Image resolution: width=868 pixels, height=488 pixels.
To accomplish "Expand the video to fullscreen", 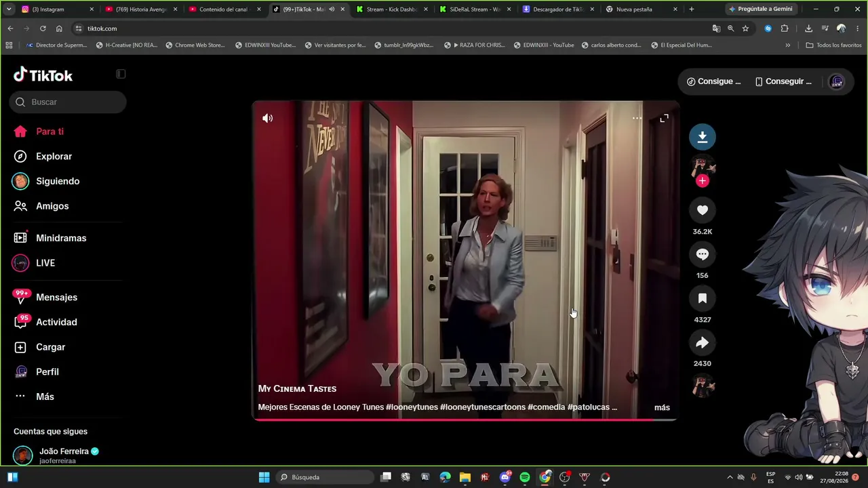I will coord(664,118).
